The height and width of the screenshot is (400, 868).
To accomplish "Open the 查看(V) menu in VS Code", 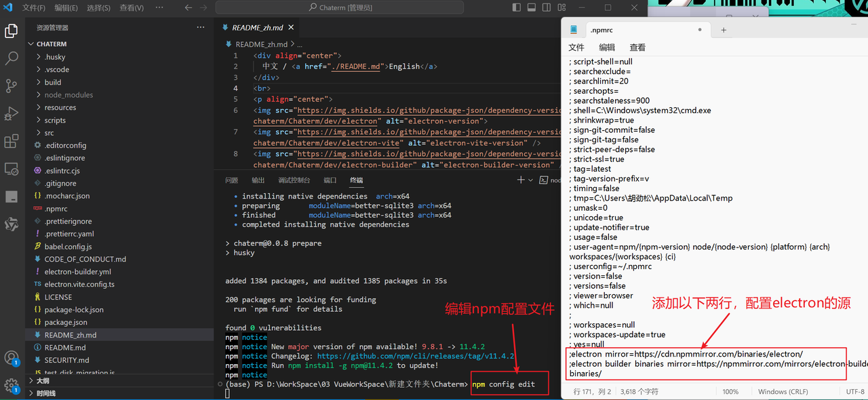I will 132,7.
